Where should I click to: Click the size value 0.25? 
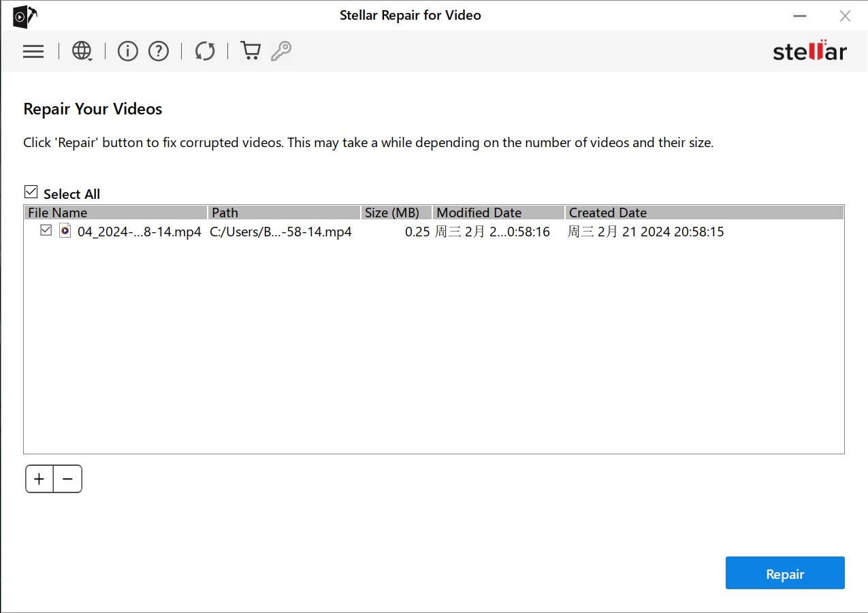(417, 232)
